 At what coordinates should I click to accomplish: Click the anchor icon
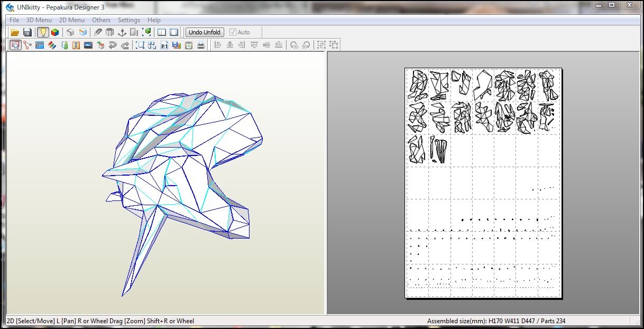[122, 32]
